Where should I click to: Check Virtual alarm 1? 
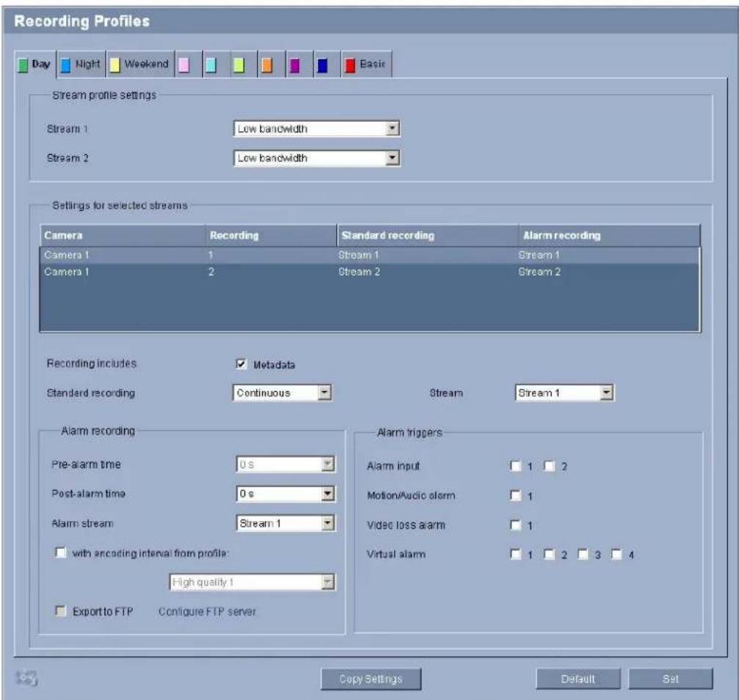[516, 554]
